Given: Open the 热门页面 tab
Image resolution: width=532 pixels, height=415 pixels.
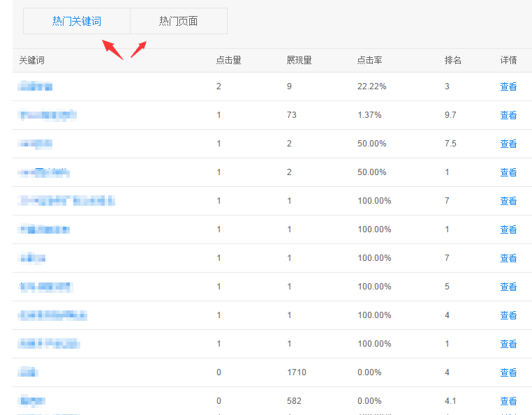Looking at the screenshot, I should (178, 21).
